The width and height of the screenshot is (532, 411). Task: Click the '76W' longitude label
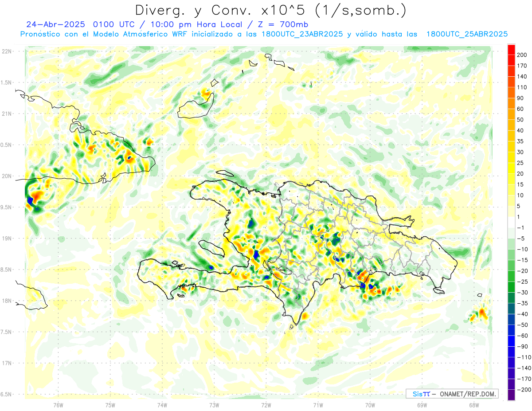59,405
